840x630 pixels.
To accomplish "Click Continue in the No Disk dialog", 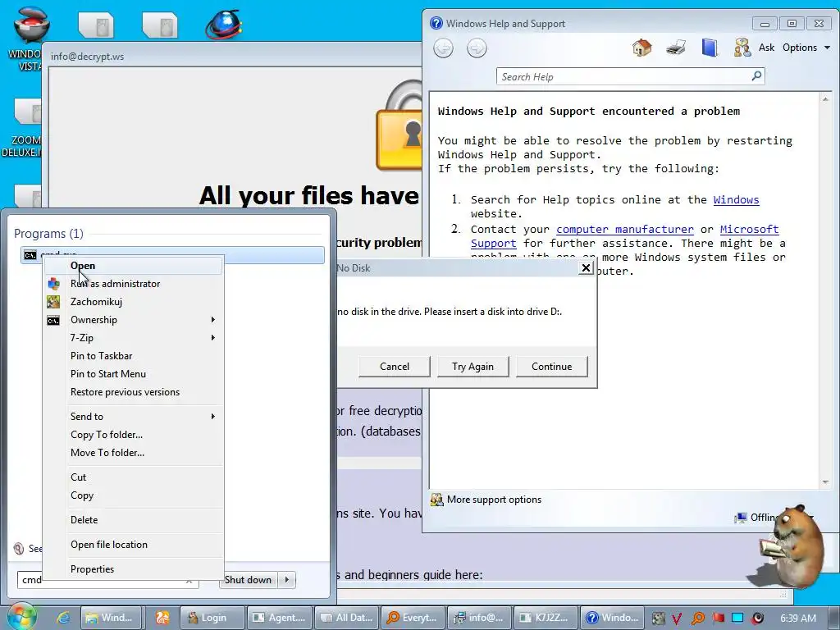I will pos(552,367).
